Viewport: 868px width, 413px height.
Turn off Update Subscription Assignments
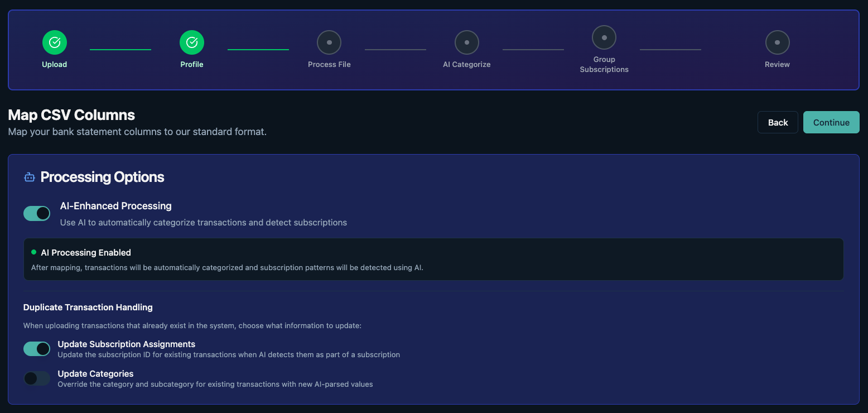[36, 348]
